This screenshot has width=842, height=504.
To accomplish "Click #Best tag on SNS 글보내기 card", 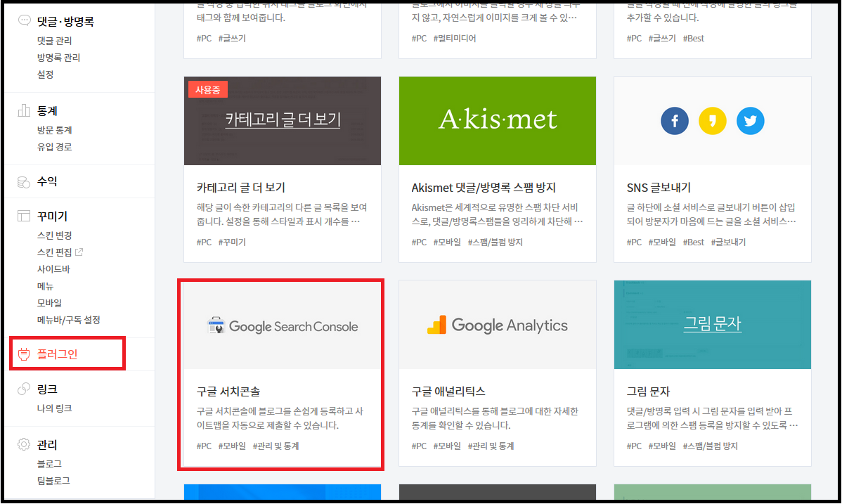I will [693, 243].
